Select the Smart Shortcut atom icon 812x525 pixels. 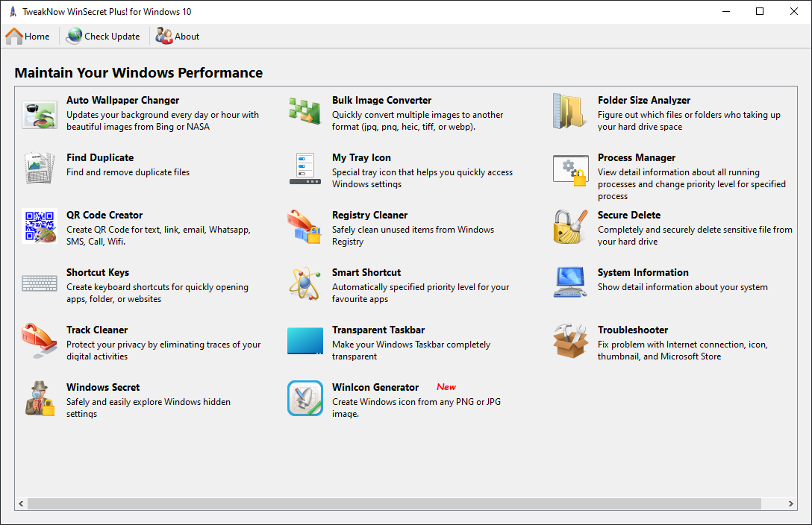pyautogui.click(x=305, y=285)
